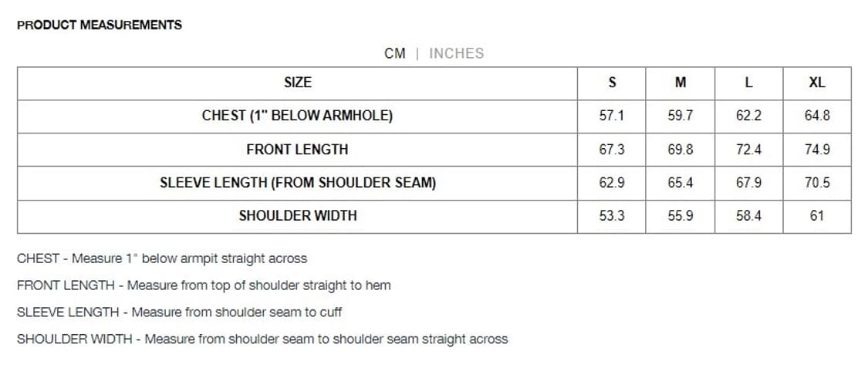Switch measurements to CM units
This screenshot has height=375, width=868.
click(x=394, y=53)
